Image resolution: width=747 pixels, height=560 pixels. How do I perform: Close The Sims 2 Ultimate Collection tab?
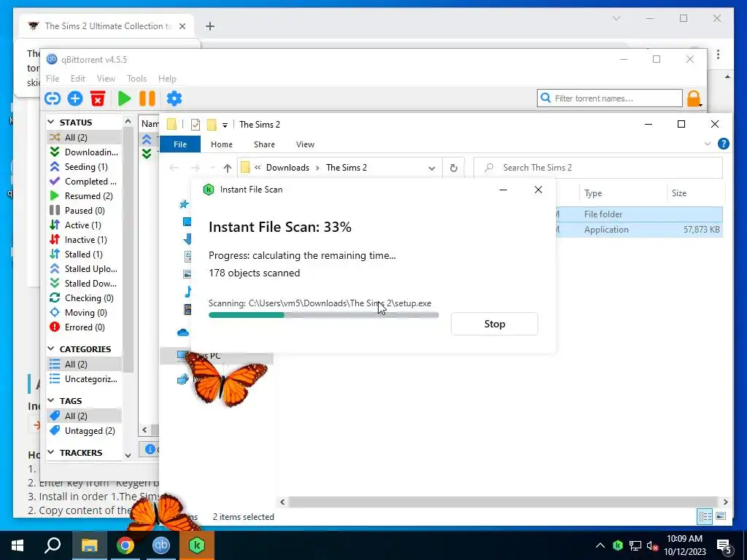tap(182, 26)
